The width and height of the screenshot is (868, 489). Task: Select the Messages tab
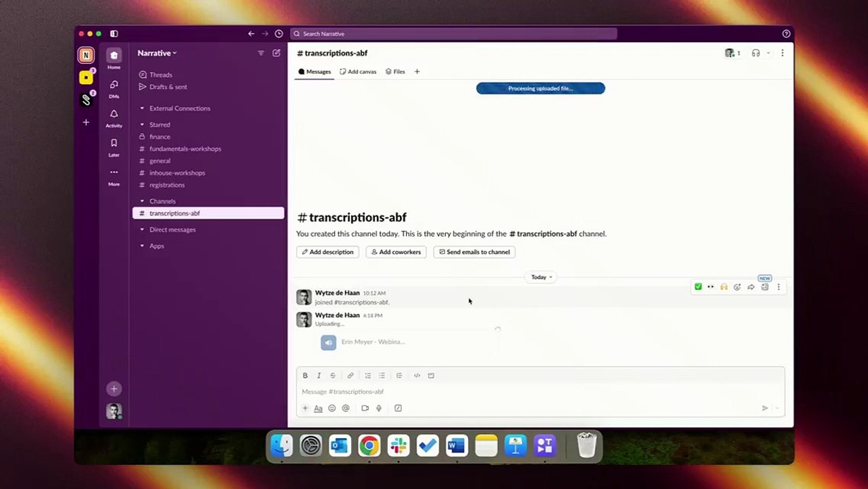314,71
